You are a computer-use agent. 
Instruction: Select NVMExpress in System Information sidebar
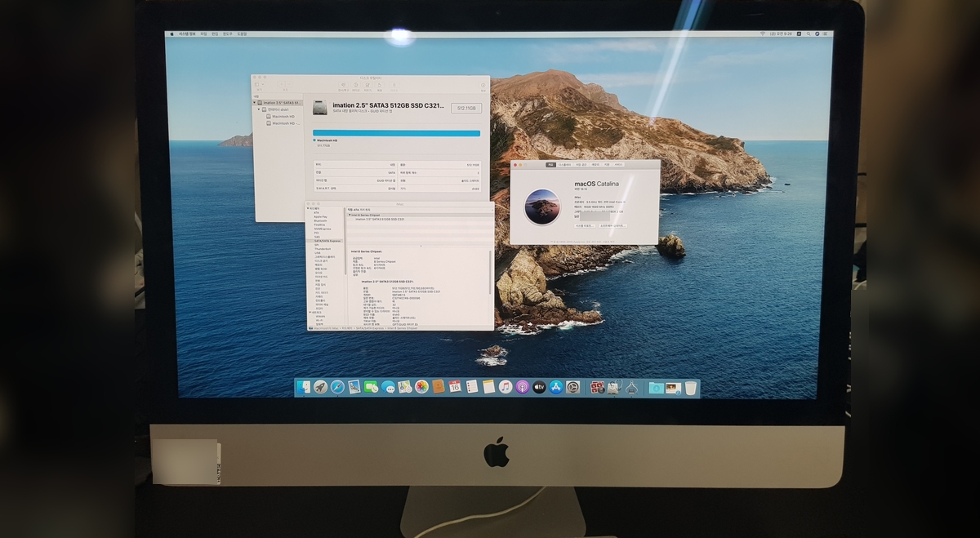(x=323, y=229)
